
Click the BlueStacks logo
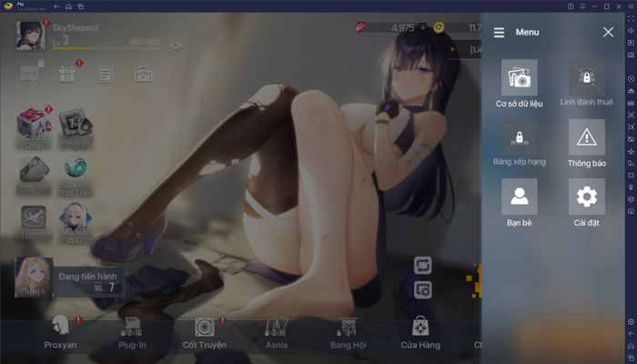coord(8,6)
